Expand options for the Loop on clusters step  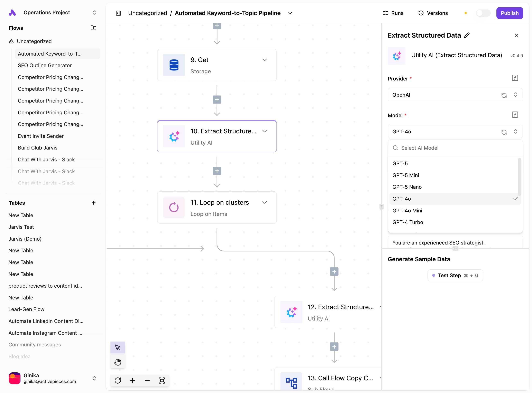[264, 202]
